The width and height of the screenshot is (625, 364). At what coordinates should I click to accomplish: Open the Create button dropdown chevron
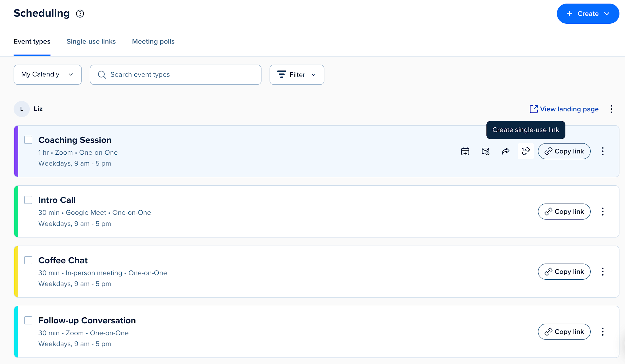pyautogui.click(x=607, y=14)
